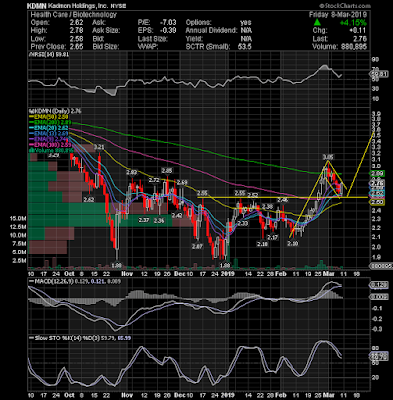
Task: Click the 2.72 price label
Action: (x=154, y=180)
